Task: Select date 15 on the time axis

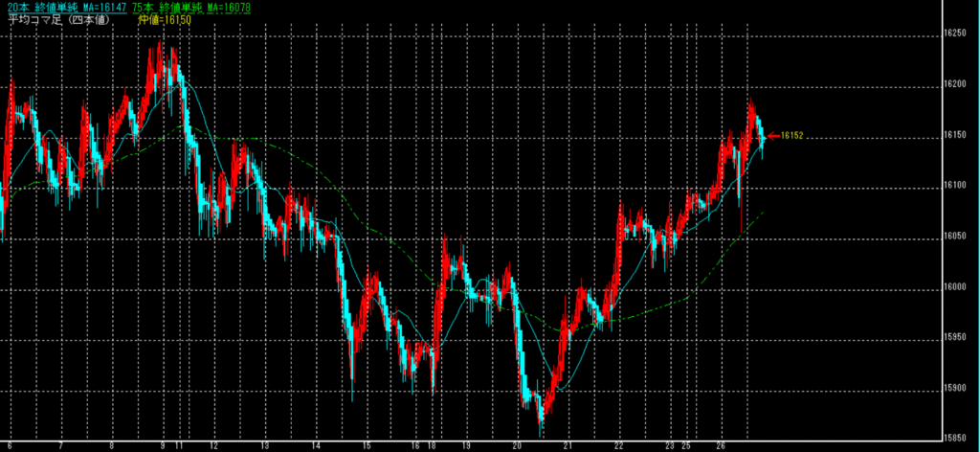Action: (x=367, y=446)
